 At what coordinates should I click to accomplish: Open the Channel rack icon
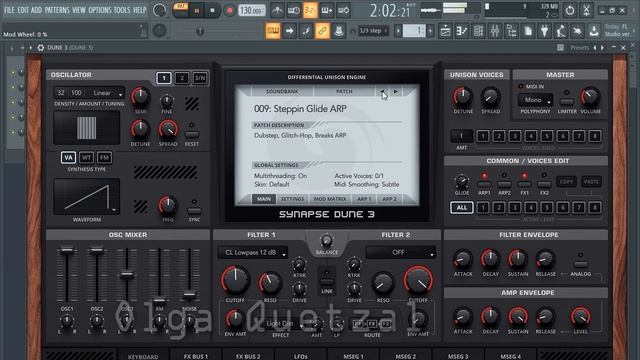click(x=478, y=31)
